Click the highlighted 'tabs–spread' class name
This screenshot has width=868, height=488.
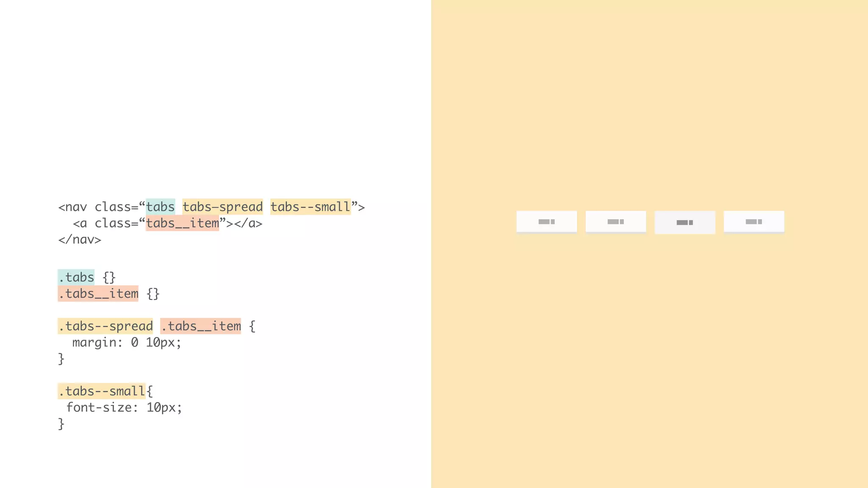(x=223, y=207)
